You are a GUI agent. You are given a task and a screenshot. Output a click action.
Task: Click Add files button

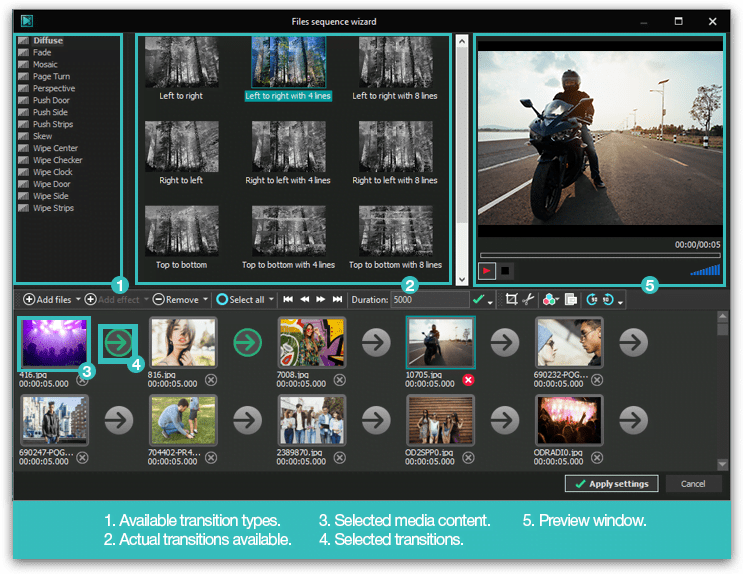pos(47,300)
